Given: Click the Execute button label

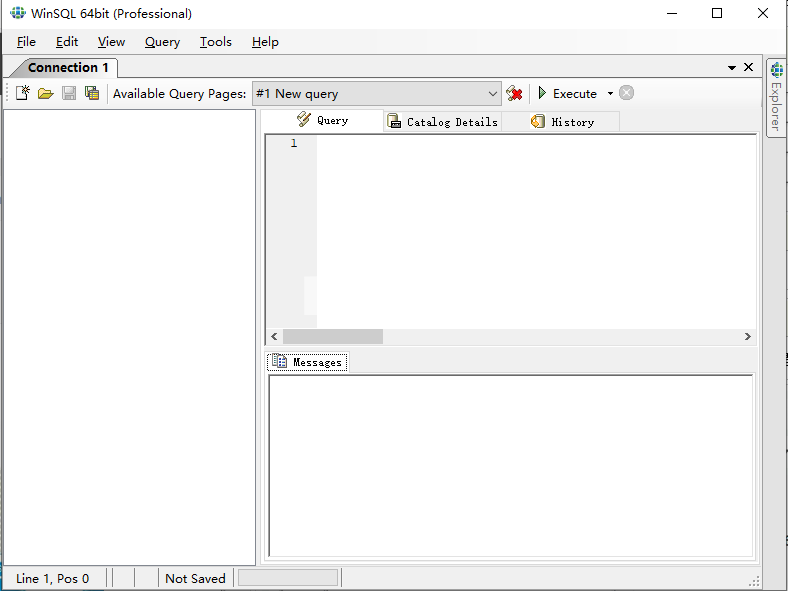Looking at the screenshot, I should tap(575, 93).
